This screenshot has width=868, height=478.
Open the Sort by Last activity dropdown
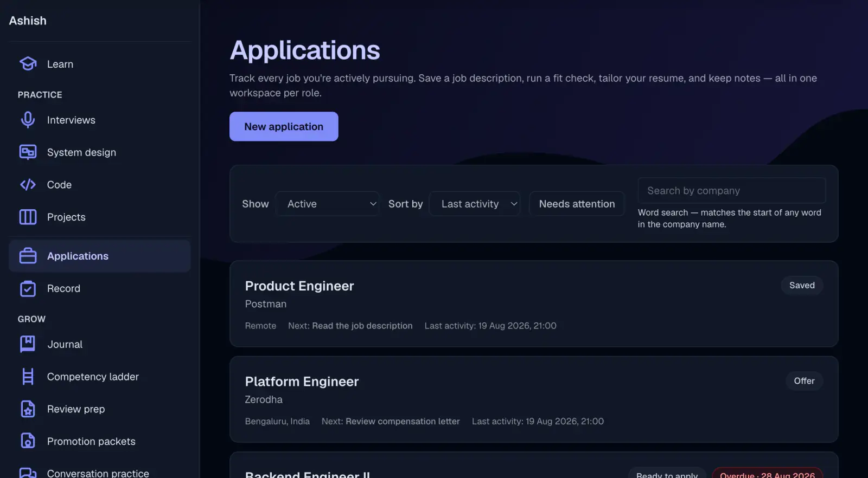[x=475, y=204]
